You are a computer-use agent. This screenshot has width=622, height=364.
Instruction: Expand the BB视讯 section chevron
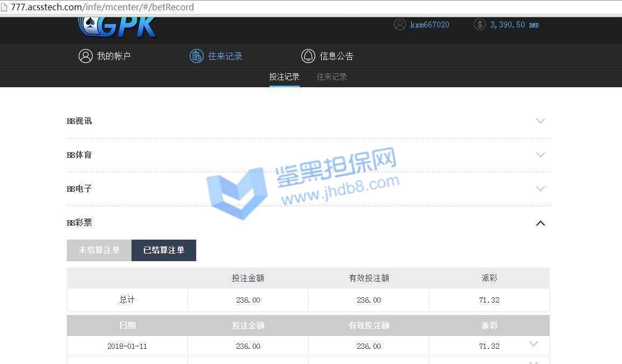click(541, 121)
